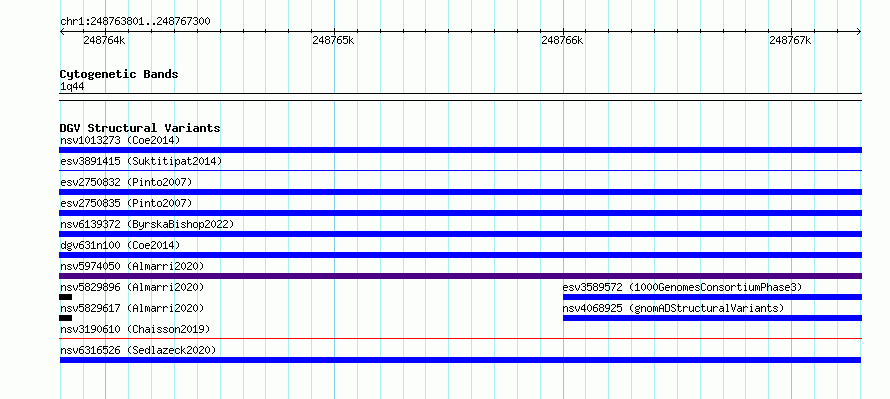Select nsv5829617 (Almarri2020) label

click(132, 308)
